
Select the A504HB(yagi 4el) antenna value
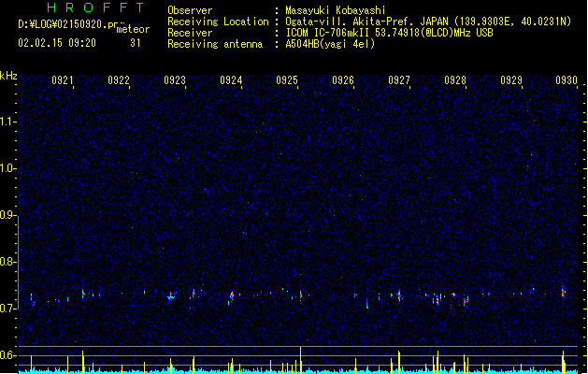(x=330, y=44)
